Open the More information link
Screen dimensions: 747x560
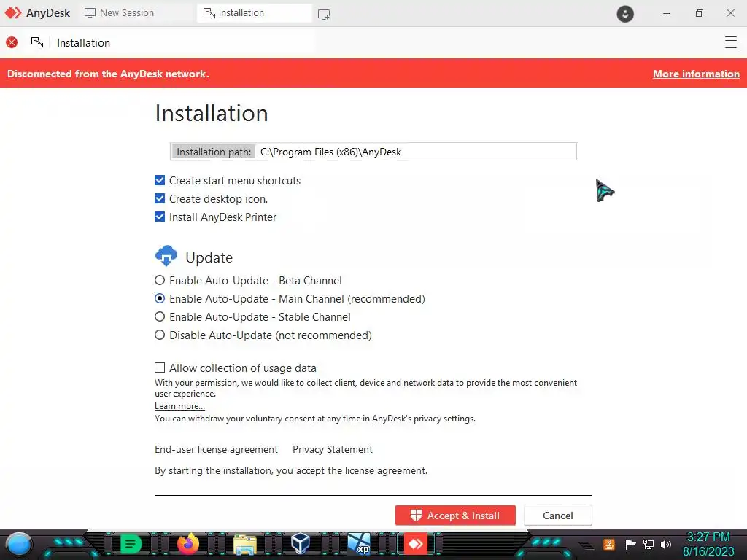pos(696,74)
